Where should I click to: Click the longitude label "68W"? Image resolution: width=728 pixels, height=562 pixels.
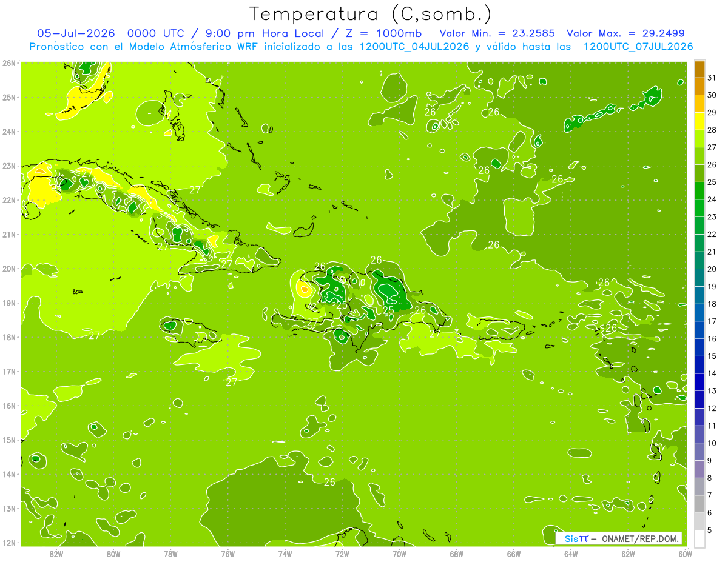click(x=456, y=554)
